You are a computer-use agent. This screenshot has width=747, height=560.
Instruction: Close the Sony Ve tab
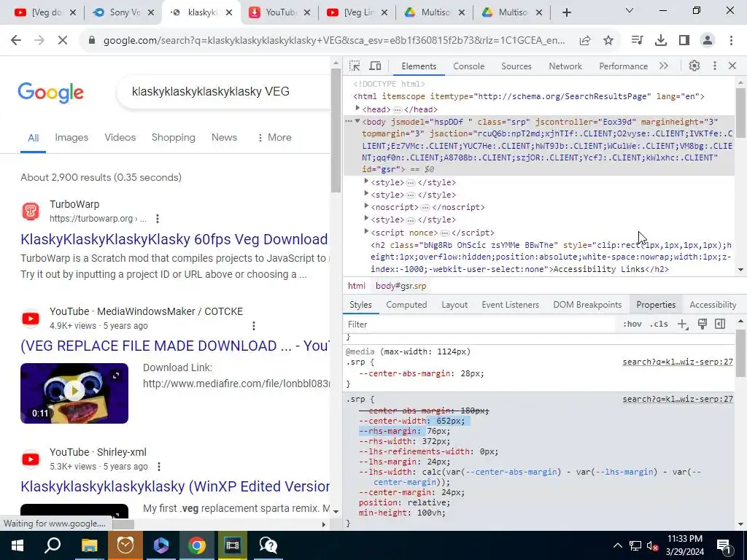[151, 13]
